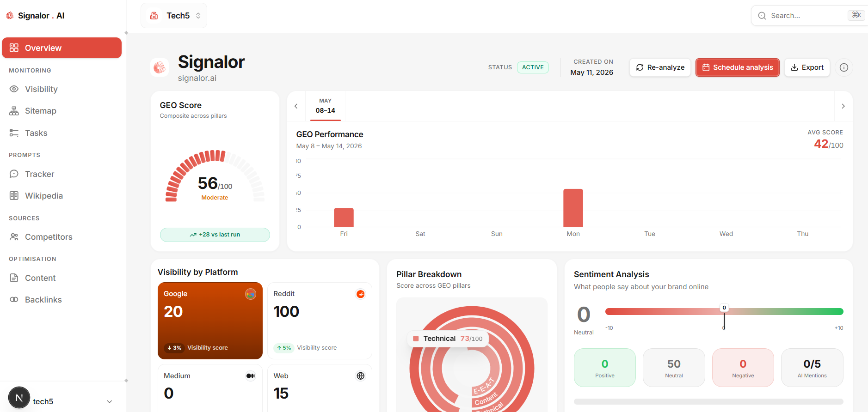This screenshot has width=868, height=412.
Task: Click the Signalor brand logo thumbnail
Action: pos(160,67)
